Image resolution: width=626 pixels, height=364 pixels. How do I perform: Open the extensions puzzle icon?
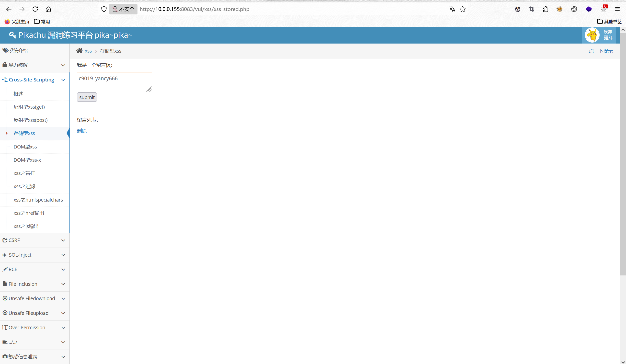point(546,9)
